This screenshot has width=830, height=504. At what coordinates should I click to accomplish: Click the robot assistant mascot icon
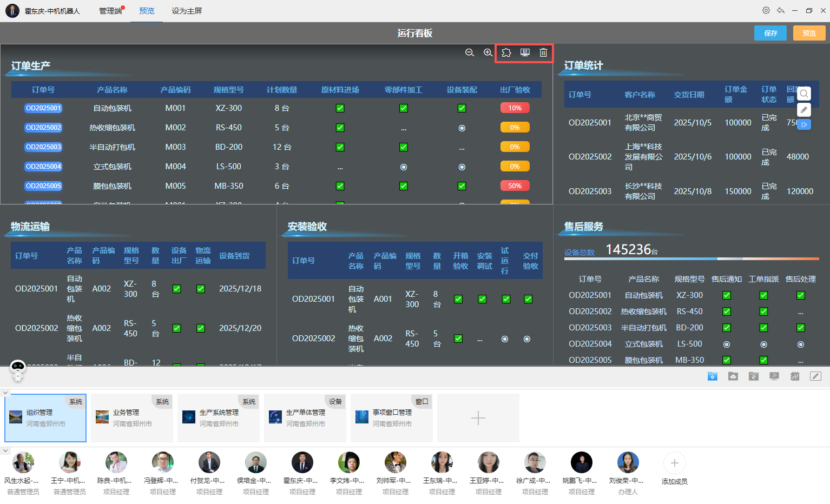pos(18,370)
